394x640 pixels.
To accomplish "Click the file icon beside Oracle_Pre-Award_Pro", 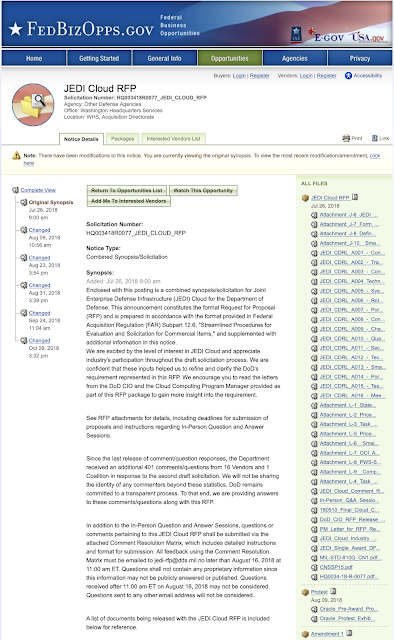I will point(314,609).
